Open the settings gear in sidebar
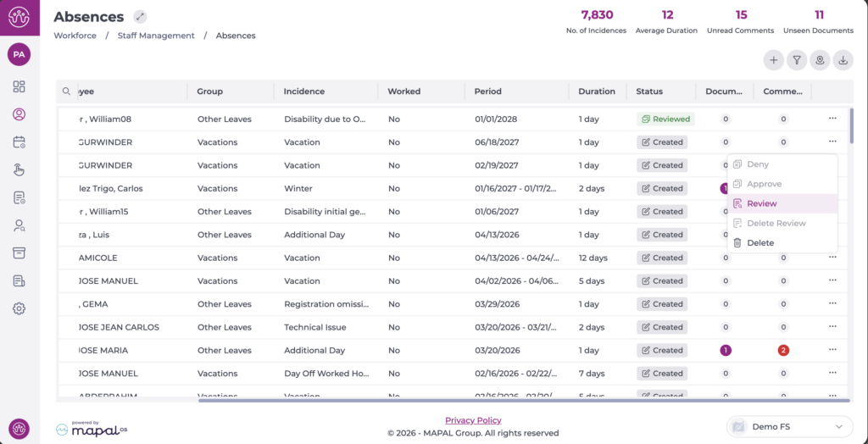This screenshot has width=868, height=444. [x=19, y=308]
